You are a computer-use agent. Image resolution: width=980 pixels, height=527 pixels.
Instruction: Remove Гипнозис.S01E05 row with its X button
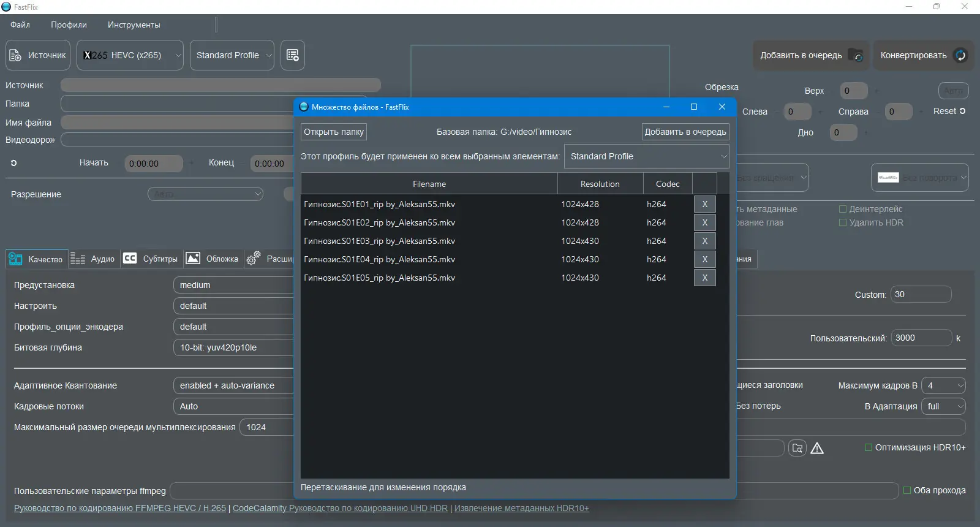pyautogui.click(x=704, y=278)
